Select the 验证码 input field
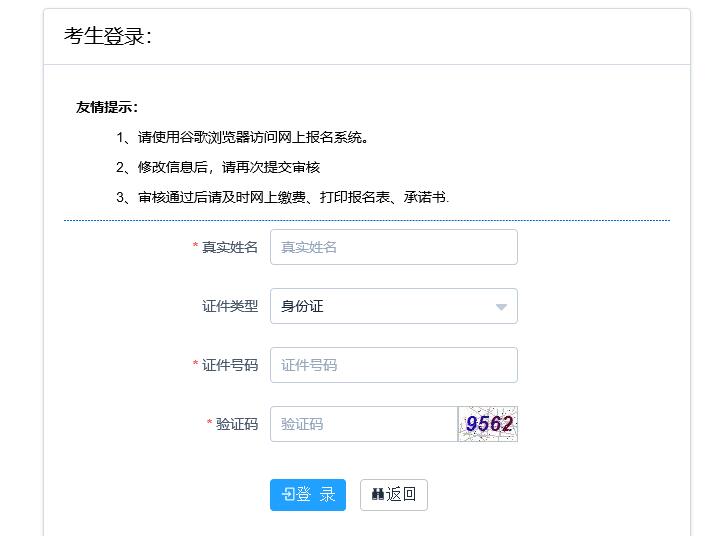The height and width of the screenshot is (536, 706). (364, 424)
